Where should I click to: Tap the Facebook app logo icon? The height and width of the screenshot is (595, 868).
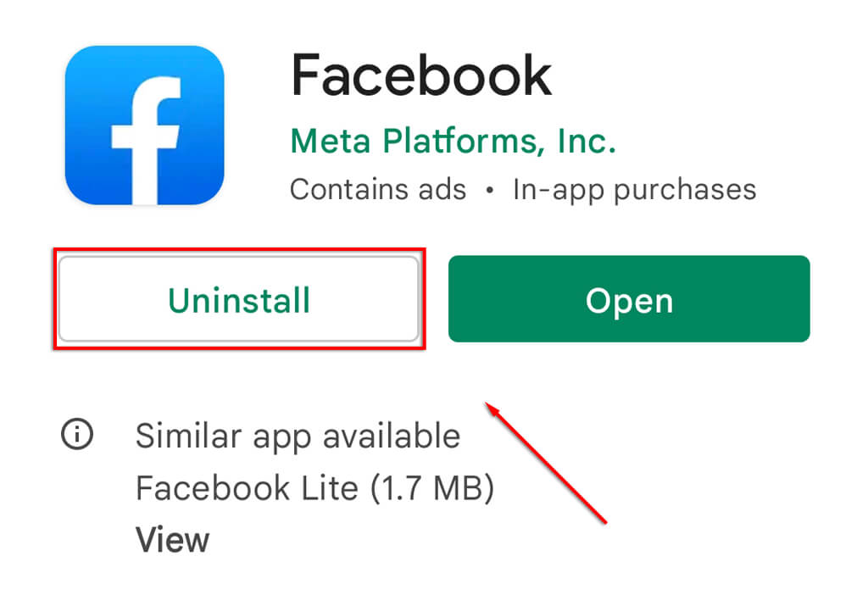click(x=144, y=125)
